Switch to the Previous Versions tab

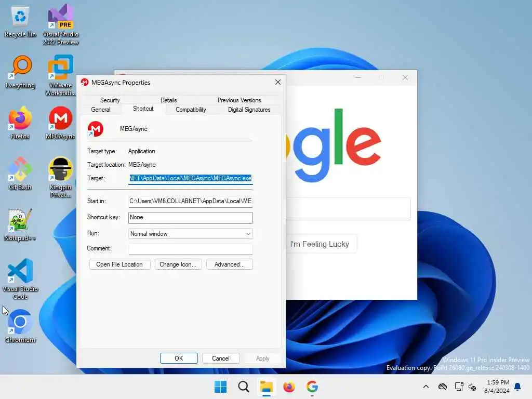tap(239, 100)
